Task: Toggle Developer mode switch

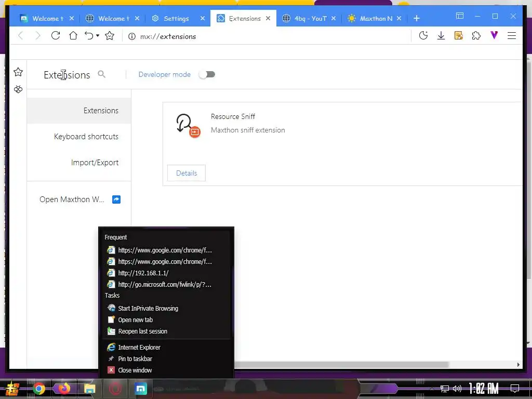Action: (x=207, y=74)
